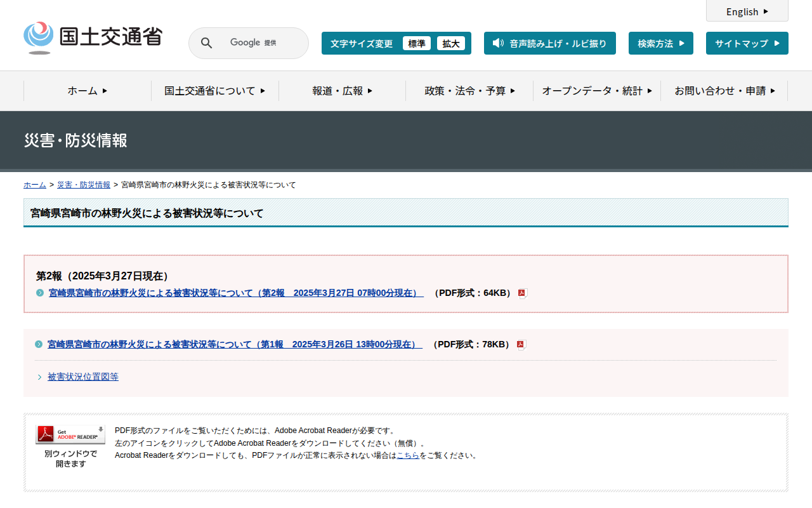
Task: Open the ホーム navigation item
Action: (88, 91)
